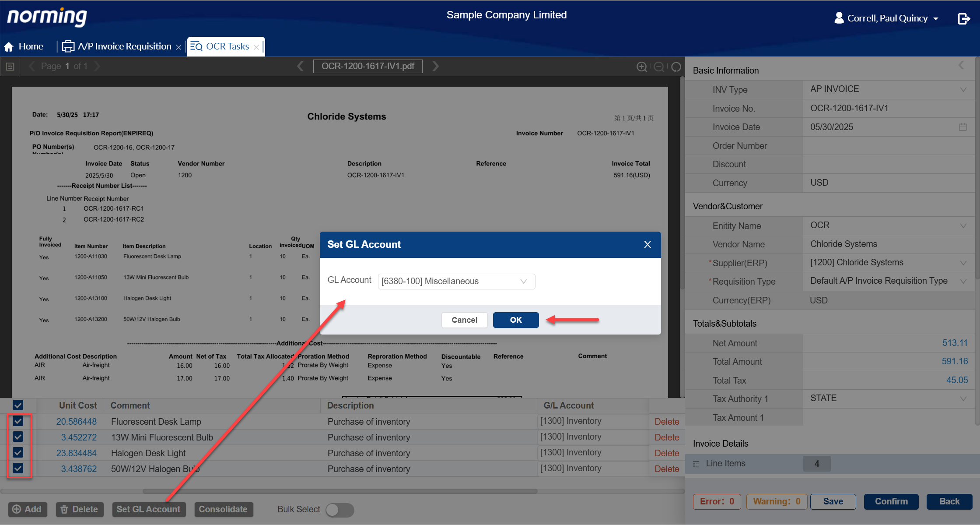
Task: Open next document arrow beside filename
Action: click(435, 66)
